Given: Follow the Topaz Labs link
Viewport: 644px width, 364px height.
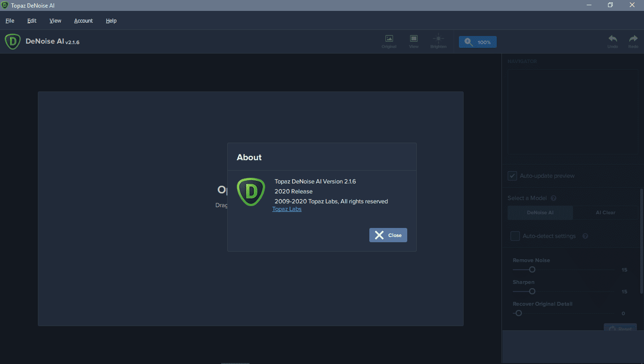Looking at the screenshot, I should click(x=287, y=209).
